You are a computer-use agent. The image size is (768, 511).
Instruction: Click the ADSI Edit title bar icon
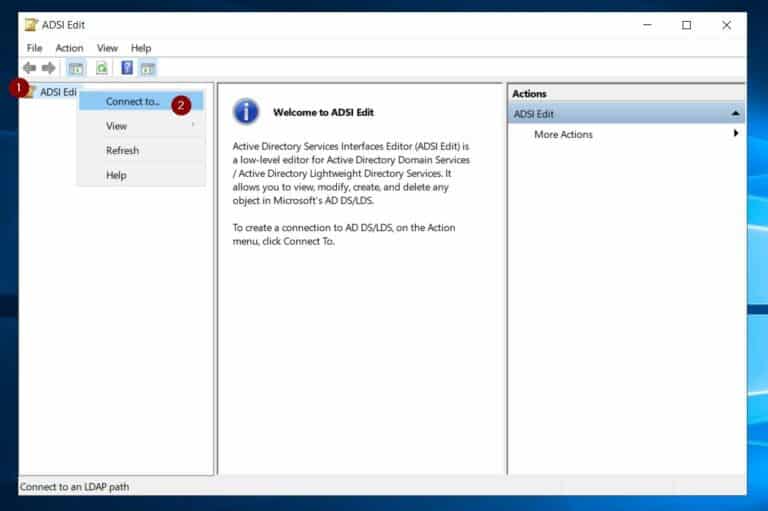(x=31, y=24)
